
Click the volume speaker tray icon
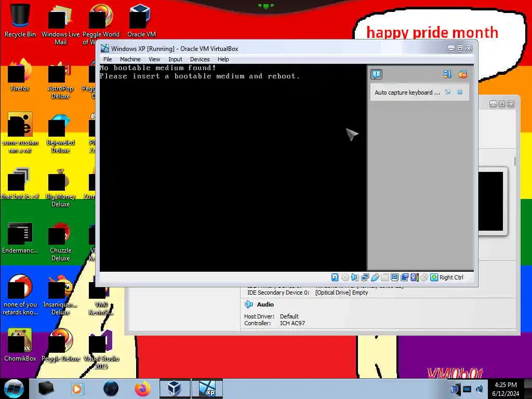click(480, 389)
